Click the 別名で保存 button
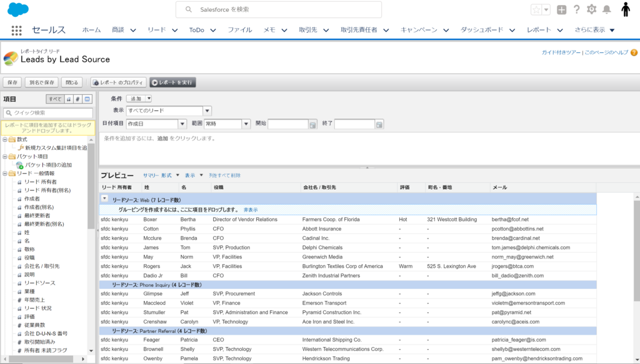Image resolution: width=640 pixels, height=364 pixels. pyautogui.click(x=42, y=82)
